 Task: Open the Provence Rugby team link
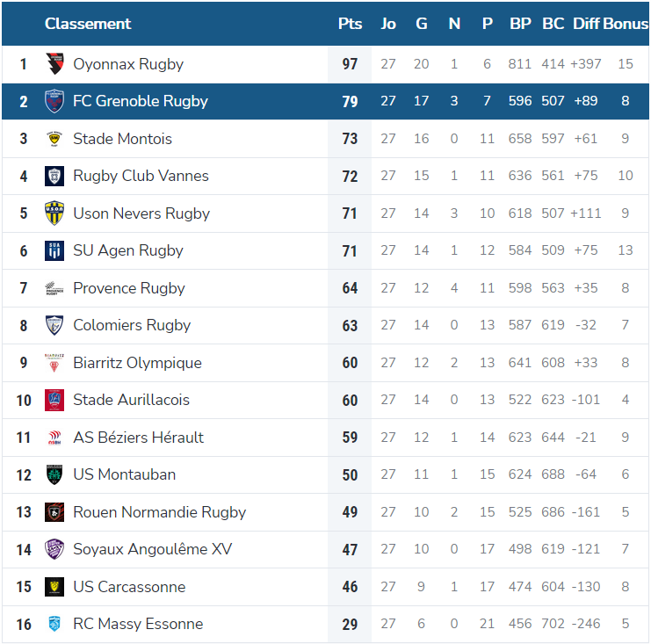[129, 288]
